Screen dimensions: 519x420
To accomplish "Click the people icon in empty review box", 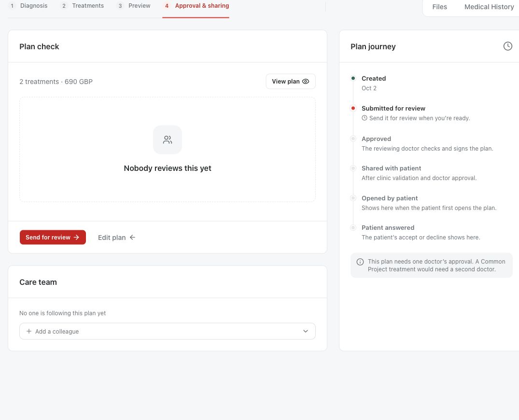I will click(x=168, y=140).
